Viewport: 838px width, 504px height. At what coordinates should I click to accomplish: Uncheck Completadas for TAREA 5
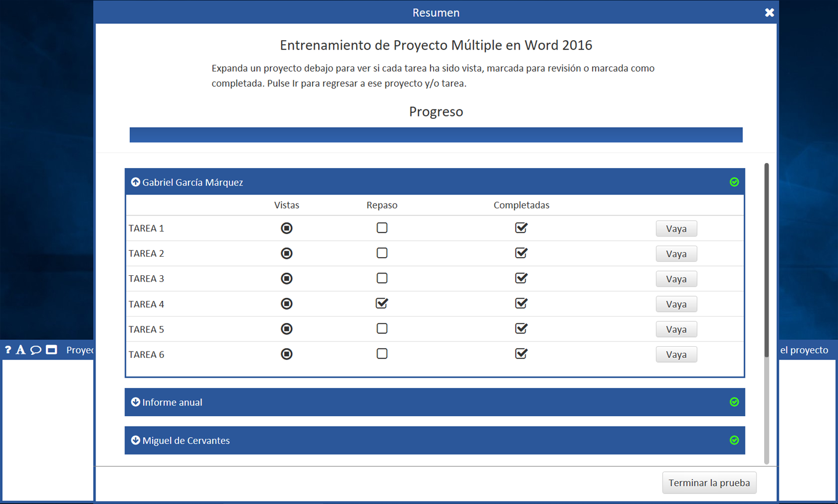click(x=521, y=328)
